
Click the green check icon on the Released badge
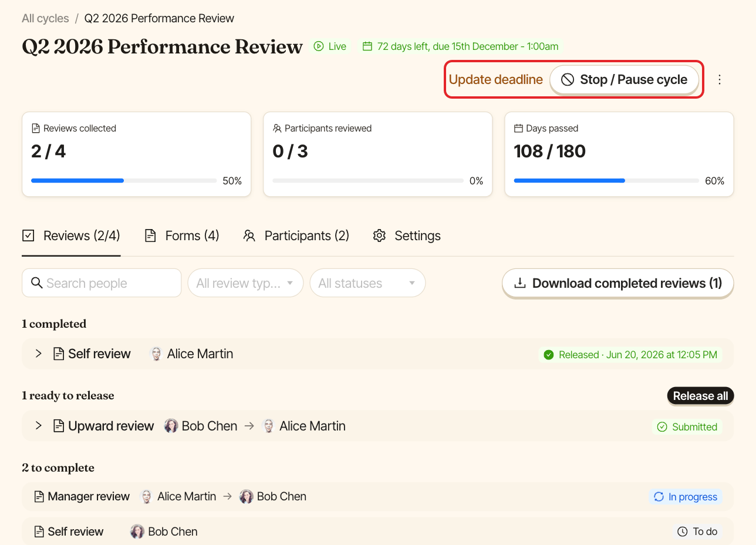point(549,355)
